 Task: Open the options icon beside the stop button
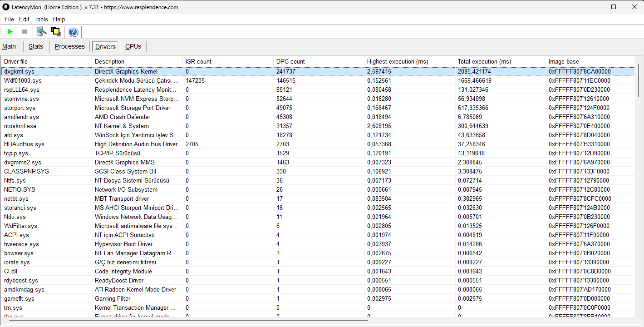click(x=42, y=32)
